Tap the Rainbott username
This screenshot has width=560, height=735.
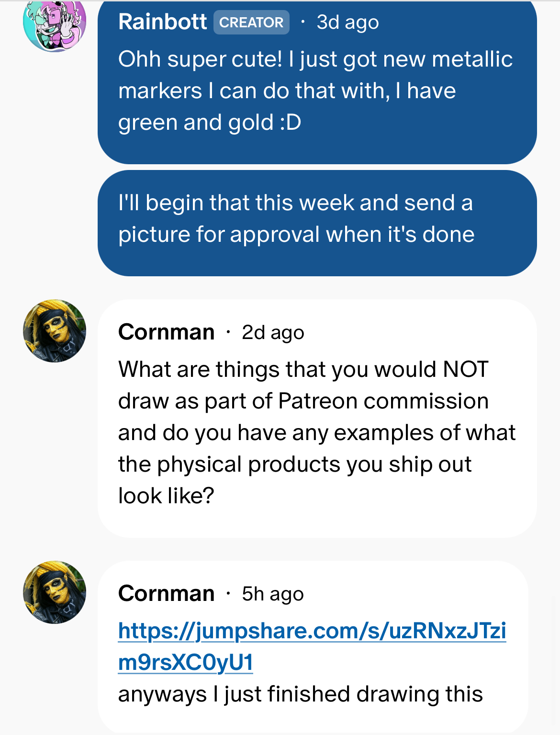pyautogui.click(x=162, y=22)
